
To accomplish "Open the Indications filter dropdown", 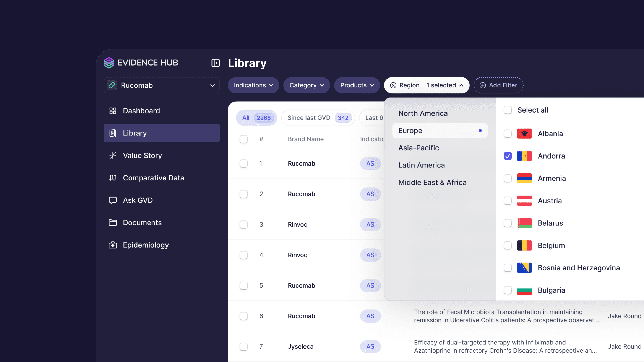I will click(x=253, y=85).
